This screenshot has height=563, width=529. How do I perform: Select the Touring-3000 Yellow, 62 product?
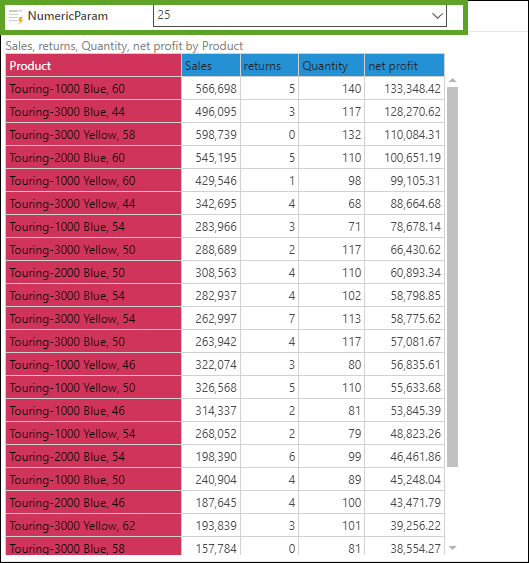point(93,526)
